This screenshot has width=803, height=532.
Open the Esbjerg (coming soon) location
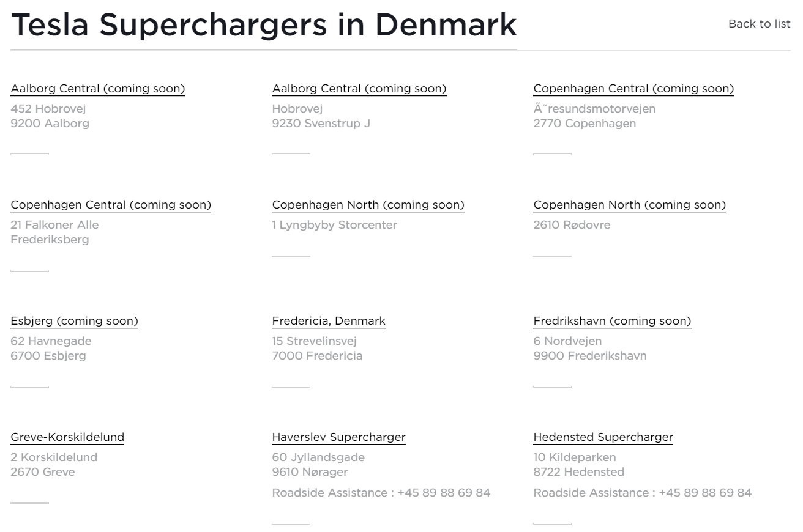74,321
